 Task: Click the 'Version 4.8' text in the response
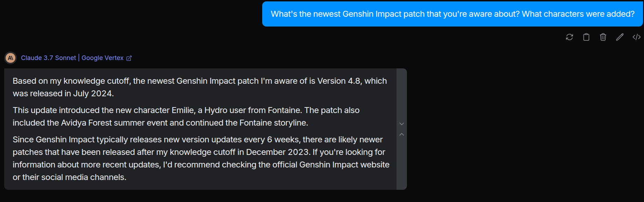point(339,81)
